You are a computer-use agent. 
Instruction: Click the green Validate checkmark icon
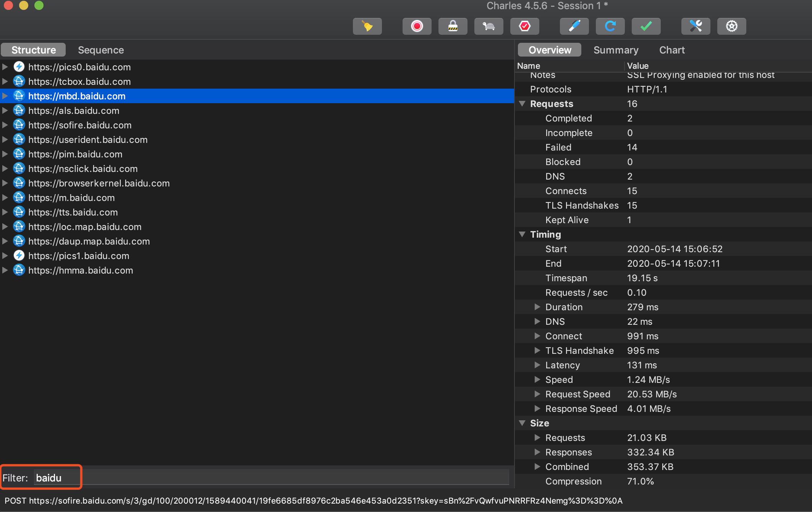[646, 26]
